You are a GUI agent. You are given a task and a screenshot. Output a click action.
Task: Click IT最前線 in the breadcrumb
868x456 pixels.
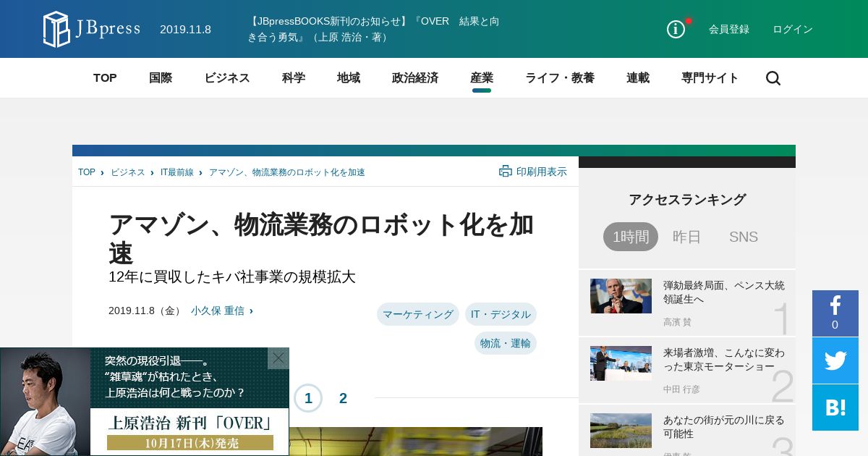pyautogui.click(x=177, y=172)
